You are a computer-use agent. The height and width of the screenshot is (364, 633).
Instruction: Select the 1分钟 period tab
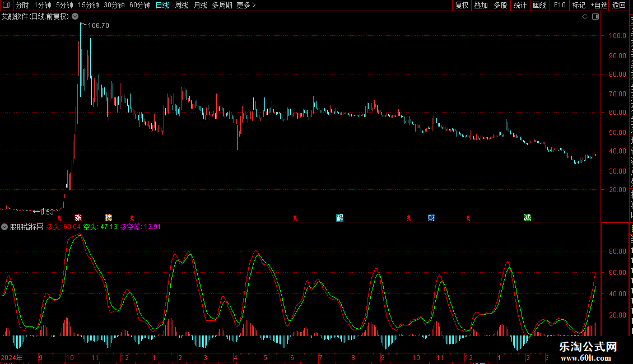(x=43, y=5)
